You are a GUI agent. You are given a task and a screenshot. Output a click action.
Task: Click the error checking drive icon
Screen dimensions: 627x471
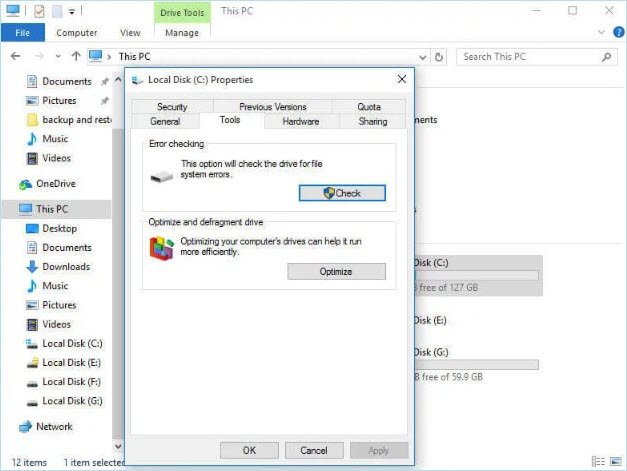[161, 176]
